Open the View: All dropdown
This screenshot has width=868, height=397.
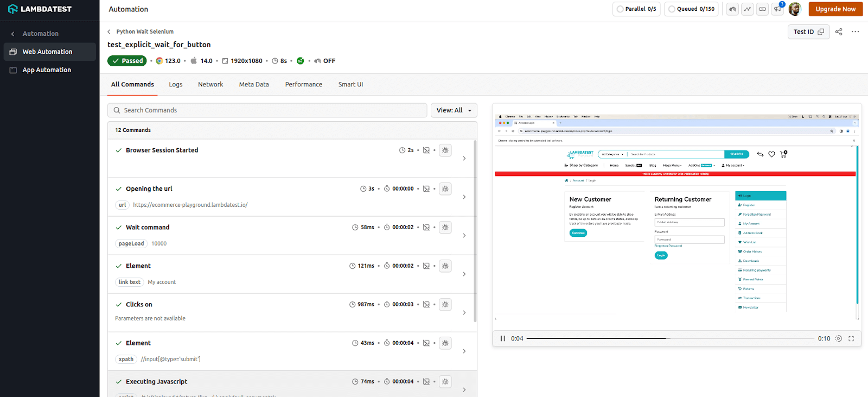click(x=454, y=110)
